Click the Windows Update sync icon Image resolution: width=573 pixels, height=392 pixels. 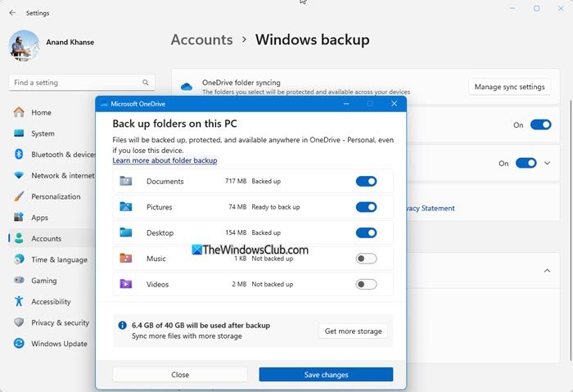point(19,344)
